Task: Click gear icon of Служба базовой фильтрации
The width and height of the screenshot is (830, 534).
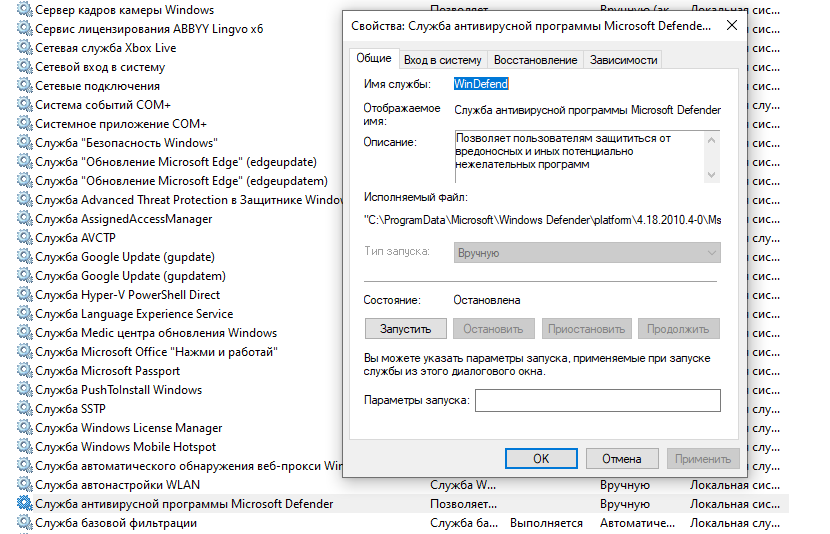Action: point(25,523)
